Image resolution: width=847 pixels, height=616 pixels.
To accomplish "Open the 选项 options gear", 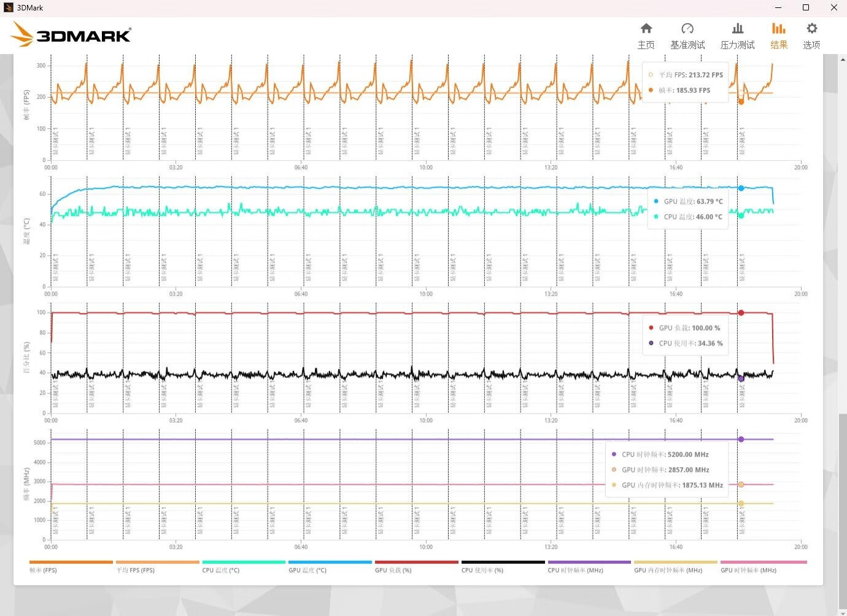I will pyautogui.click(x=811, y=36).
